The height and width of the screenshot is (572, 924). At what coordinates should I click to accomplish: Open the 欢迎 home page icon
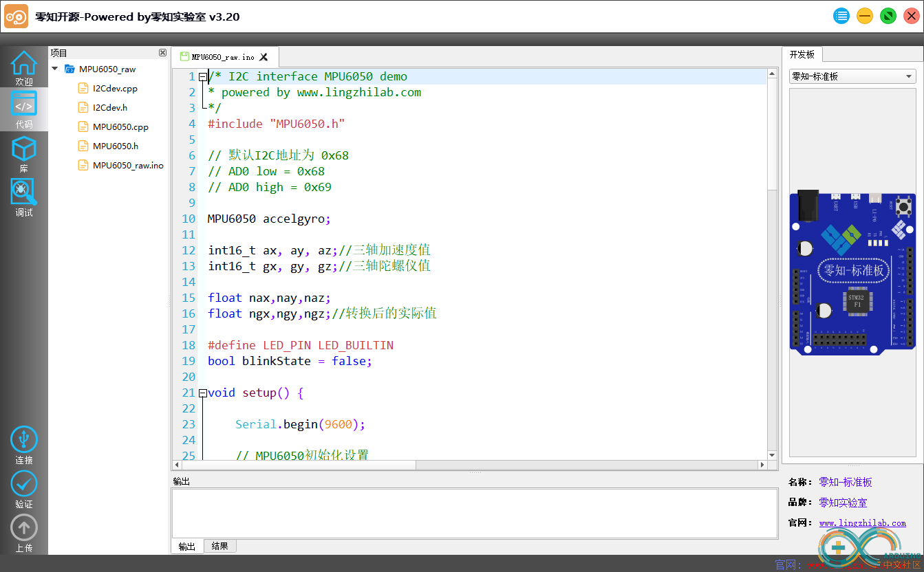pyautogui.click(x=24, y=68)
